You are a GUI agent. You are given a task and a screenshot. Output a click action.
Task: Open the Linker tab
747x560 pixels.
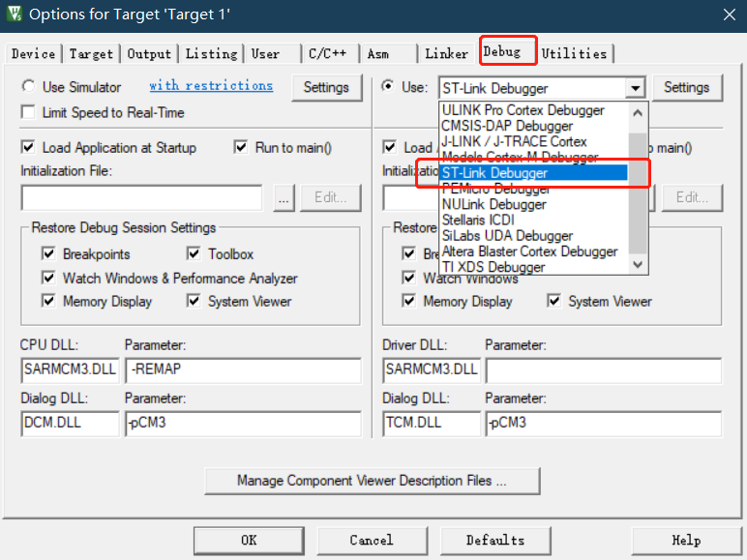[x=446, y=54]
